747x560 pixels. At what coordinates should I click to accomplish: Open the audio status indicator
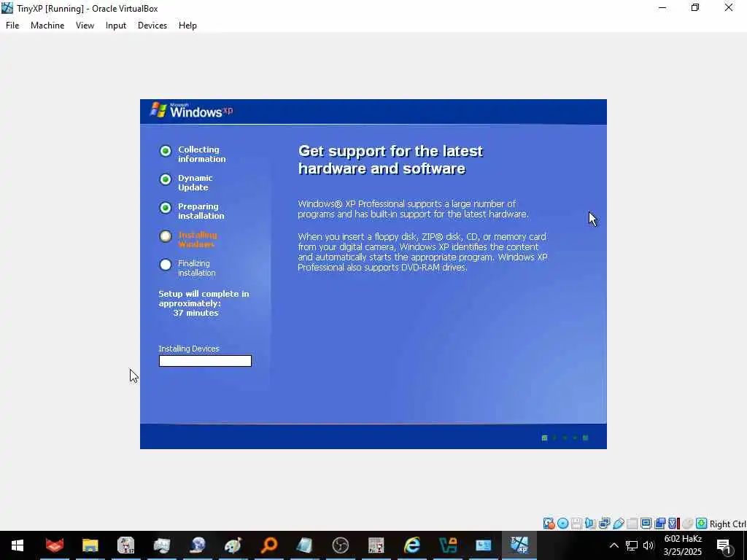(590, 524)
